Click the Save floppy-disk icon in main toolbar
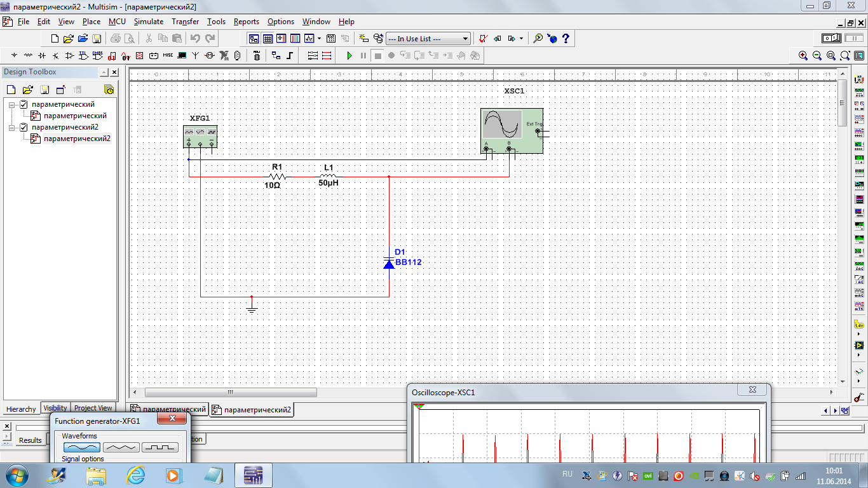 (97, 39)
